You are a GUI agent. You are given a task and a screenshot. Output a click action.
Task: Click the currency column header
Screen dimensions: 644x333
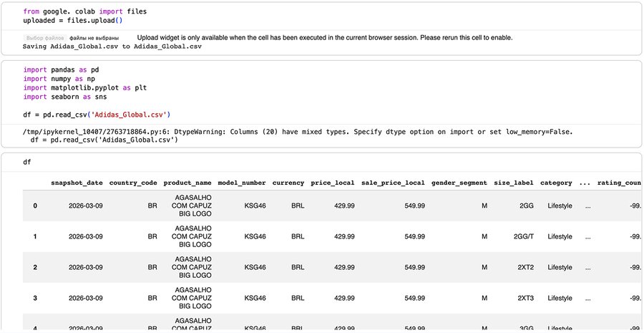(288, 183)
